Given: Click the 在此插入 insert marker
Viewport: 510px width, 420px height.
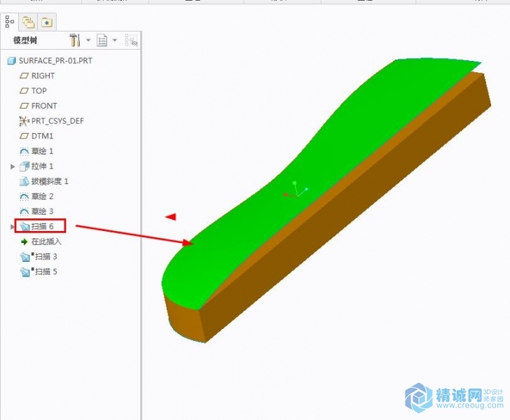Looking at the screenshot, I should click(x=46, y=241).
